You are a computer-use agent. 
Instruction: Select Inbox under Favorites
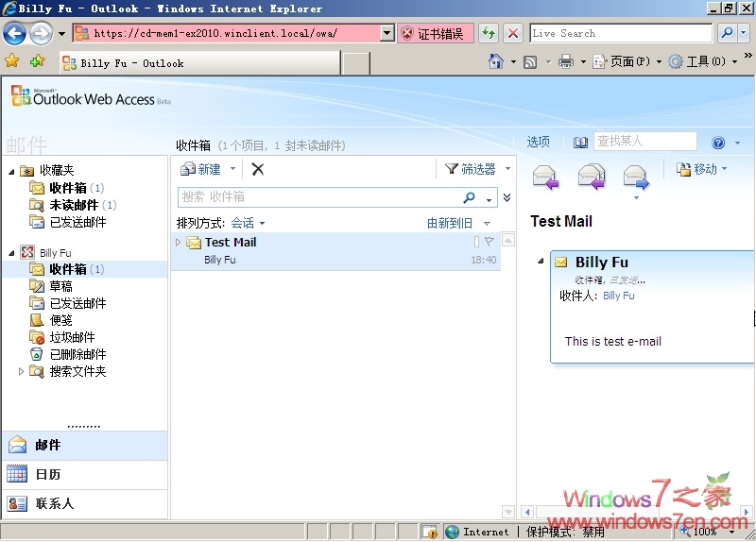pos(67,188)
